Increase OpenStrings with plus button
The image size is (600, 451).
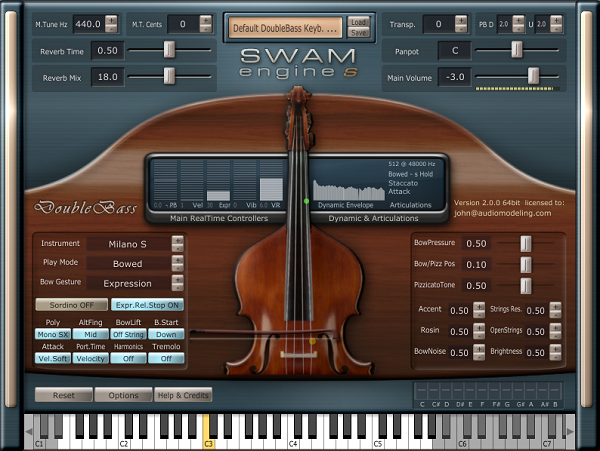(556, 327)
